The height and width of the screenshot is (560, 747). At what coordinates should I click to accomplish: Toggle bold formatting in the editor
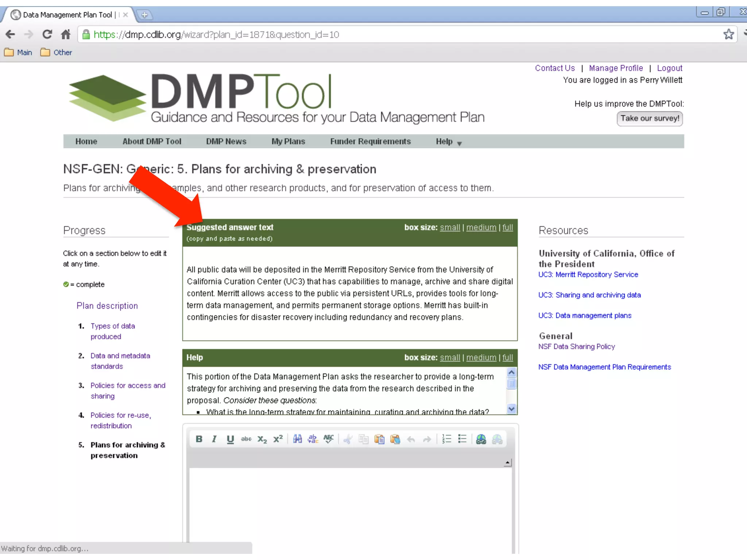pyautogui.click(x=199, y=439)
